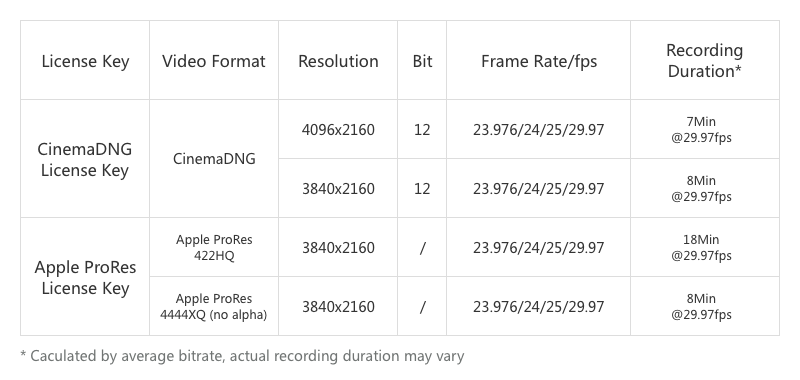Select the CinemaDNG License Key cell

click(85, 159)
